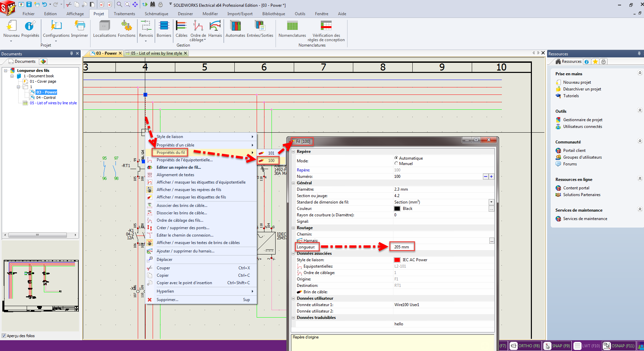Collapse the Prise en mains section
This screenshot has height=351, width=644.
coord(640,73)
